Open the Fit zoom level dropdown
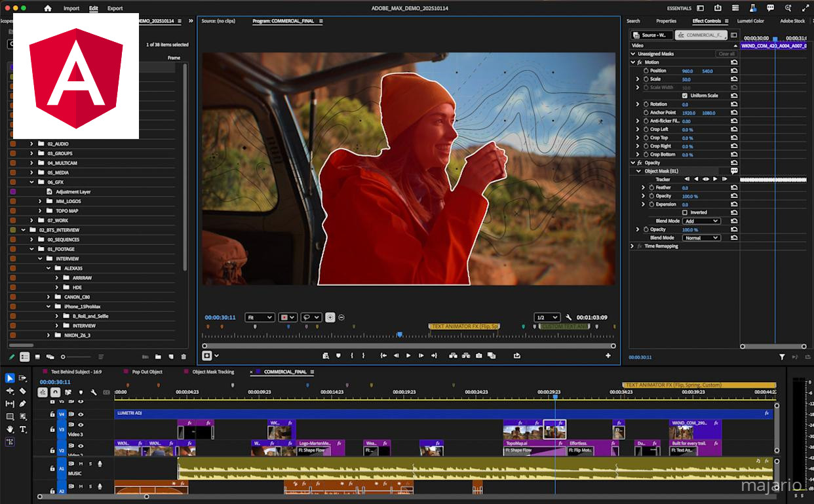814x504 pixels. coord(260,317)
